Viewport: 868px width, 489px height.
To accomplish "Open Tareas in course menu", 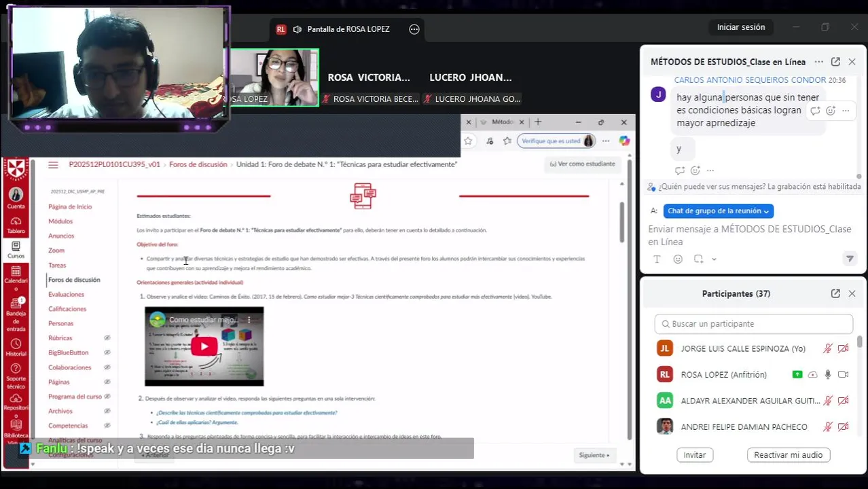I will pos(57,265).
